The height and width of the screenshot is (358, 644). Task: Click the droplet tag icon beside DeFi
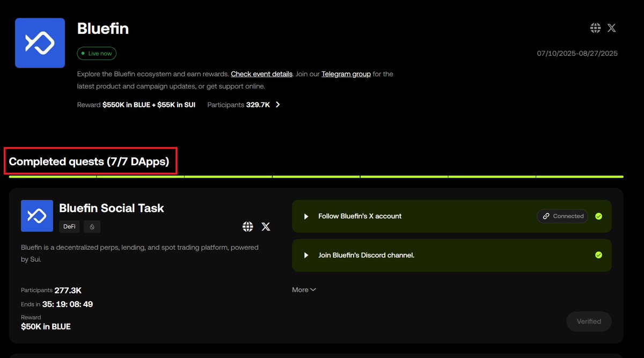(92, 227)
